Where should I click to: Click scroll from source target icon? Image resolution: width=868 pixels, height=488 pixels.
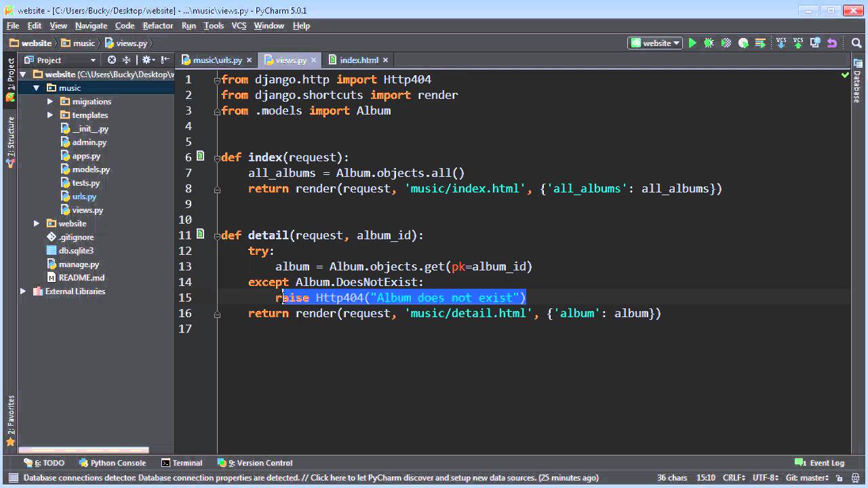pos(112,60)
